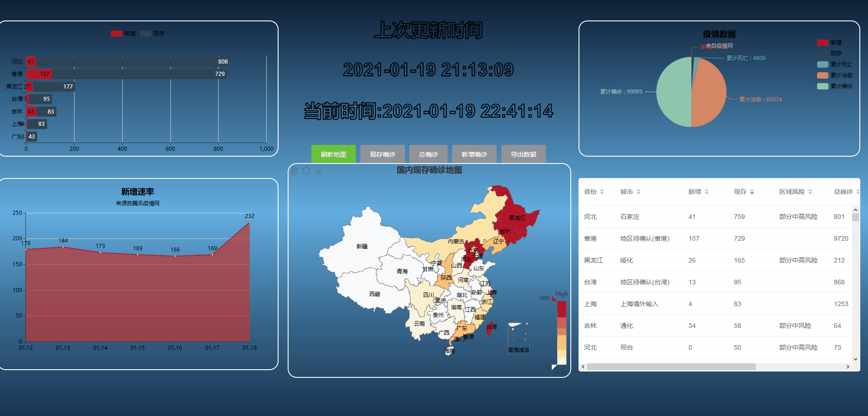The height and width of the screenshot is (416, 868).
Task: Click the table's vertical scrollbar up arrow
Action: (x=855, y=210)
